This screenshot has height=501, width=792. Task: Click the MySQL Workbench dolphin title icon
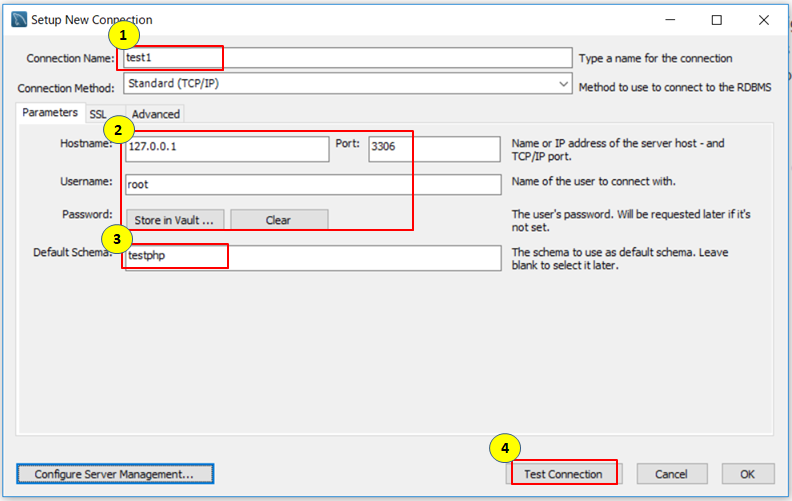click(19, 20)
